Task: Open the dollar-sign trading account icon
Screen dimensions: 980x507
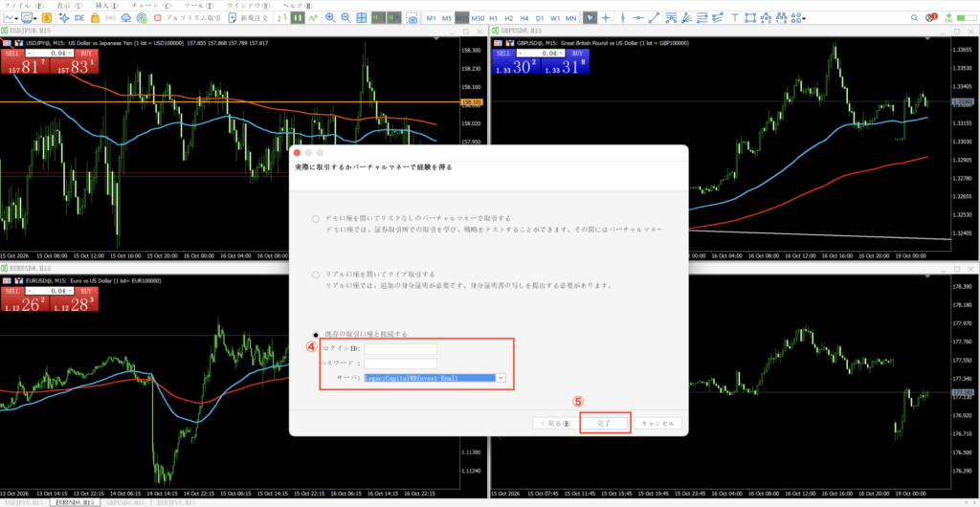Action: (47, 18)
